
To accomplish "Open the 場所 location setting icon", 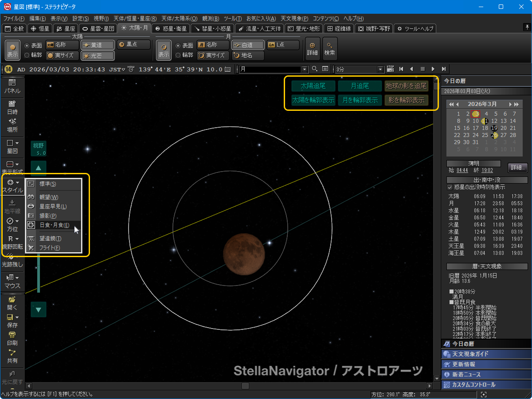I will pos(12,125).
